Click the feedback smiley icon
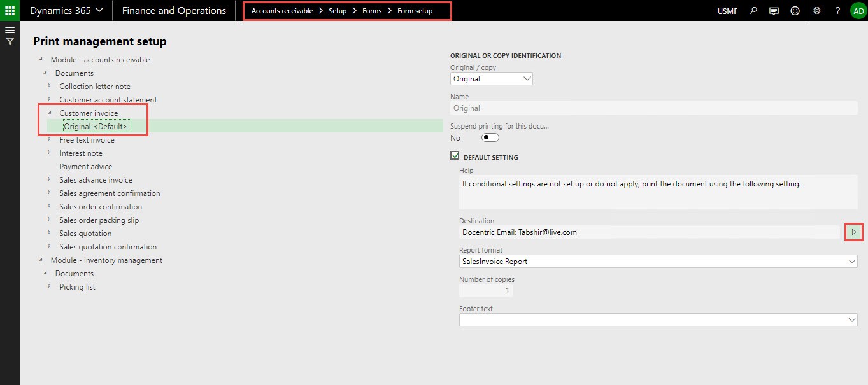Screen dimensions: 868x385 (794, 11)
